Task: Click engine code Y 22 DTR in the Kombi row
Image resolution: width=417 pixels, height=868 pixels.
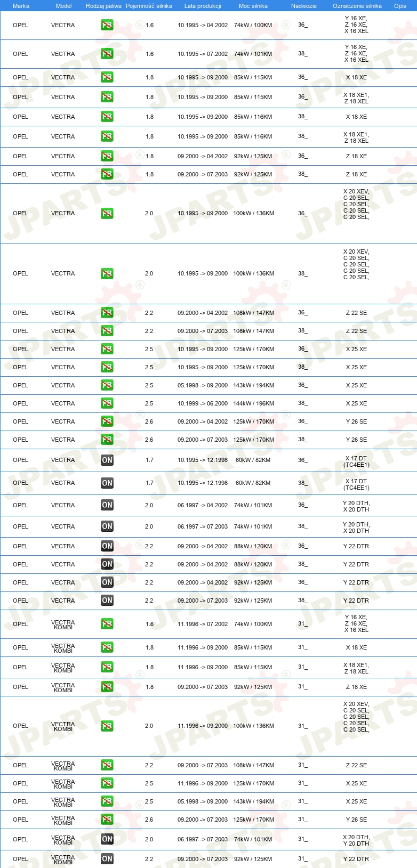Action: pyautogui.click(x=356, y=859)
